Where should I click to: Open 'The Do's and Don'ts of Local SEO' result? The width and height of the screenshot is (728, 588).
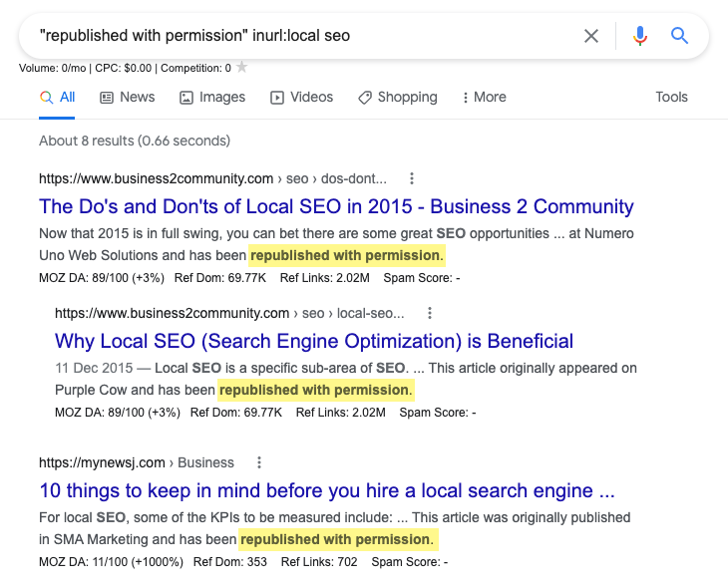pos(336,207)
